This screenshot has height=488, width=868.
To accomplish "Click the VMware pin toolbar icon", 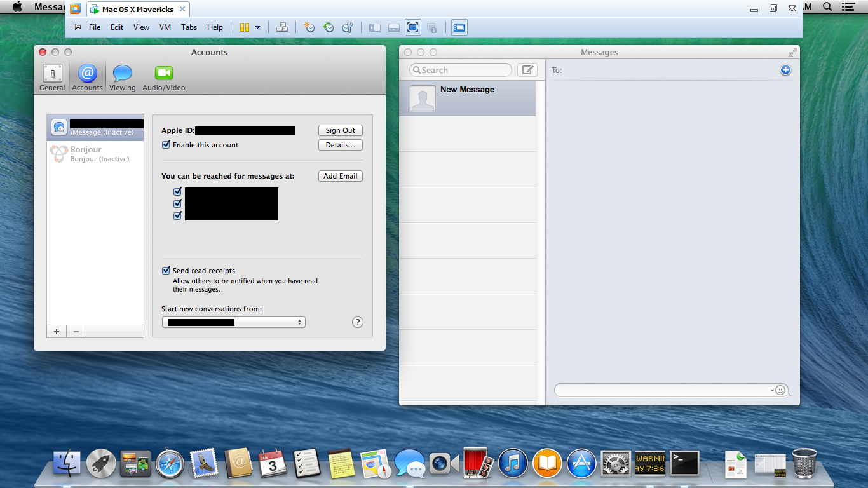I will (x=76, y=27).
